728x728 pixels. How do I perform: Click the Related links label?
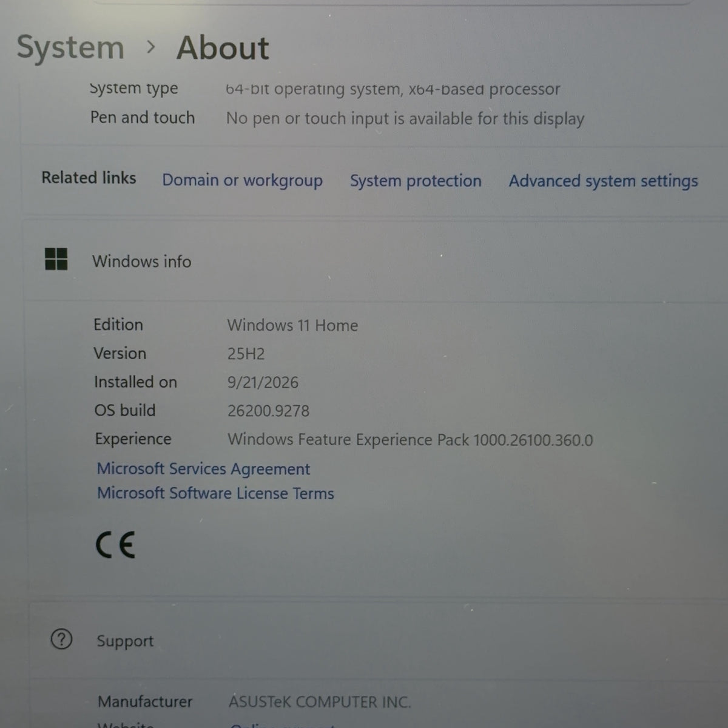pyautogui.click(x=89, y=178)
